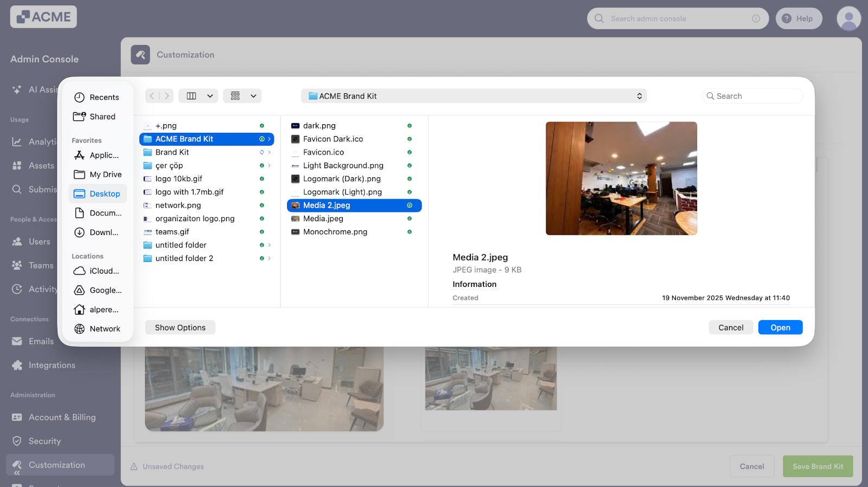Go forward with the right arrow
The image size is (868, 487).
click(x=167, y=96)
